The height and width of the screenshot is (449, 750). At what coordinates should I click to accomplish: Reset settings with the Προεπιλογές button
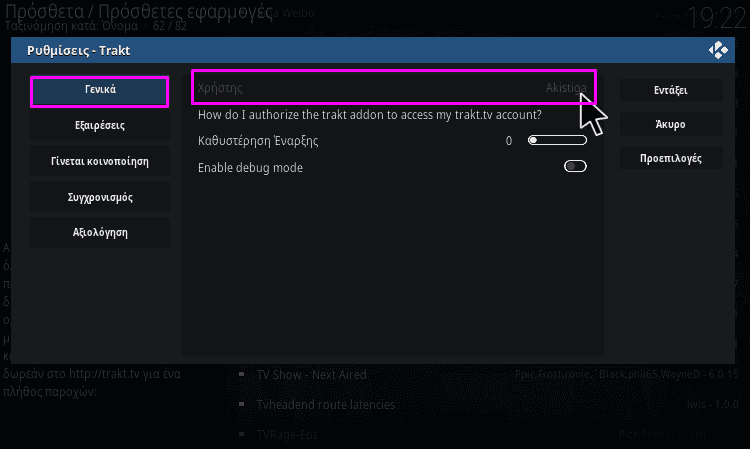(671, 158)
